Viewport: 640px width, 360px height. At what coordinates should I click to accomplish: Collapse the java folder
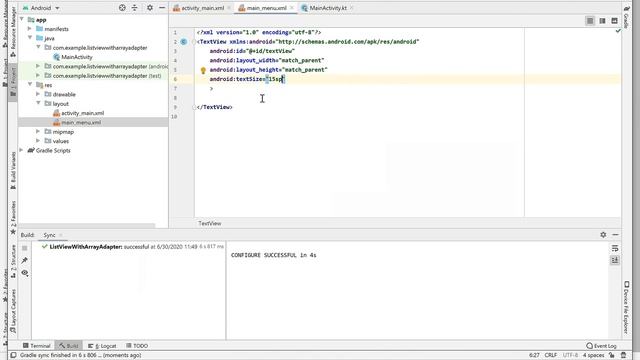[30, 38]
